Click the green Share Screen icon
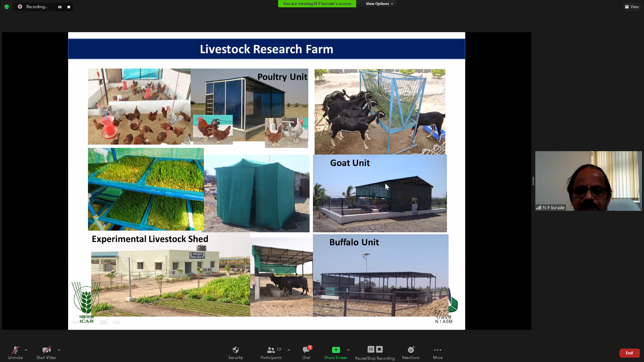The image size is (644, 362). click(336, 350)
